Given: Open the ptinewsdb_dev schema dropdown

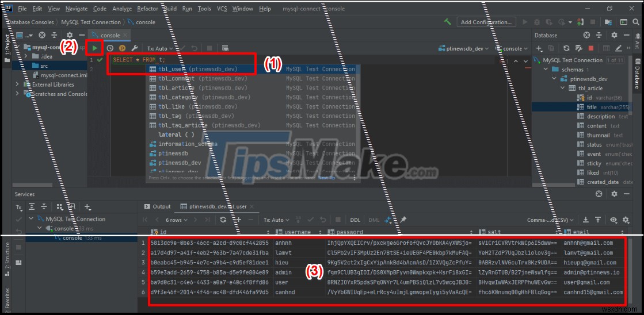Looking at the screenshot, I should point(464,48).
